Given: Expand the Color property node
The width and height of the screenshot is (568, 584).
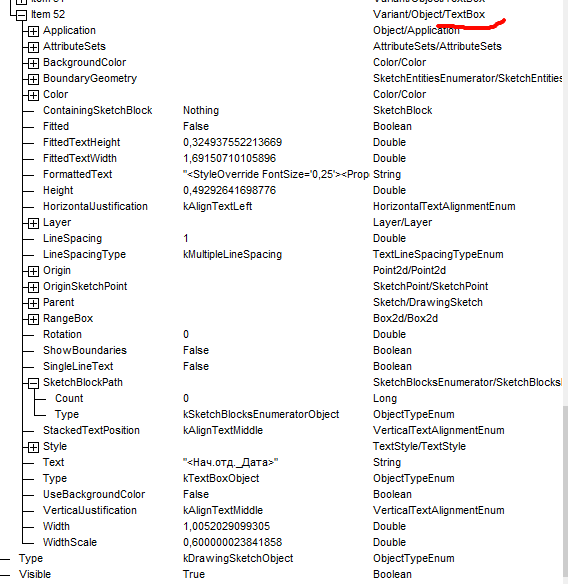Looking at the screenshot, I should [x=33, y=95].
